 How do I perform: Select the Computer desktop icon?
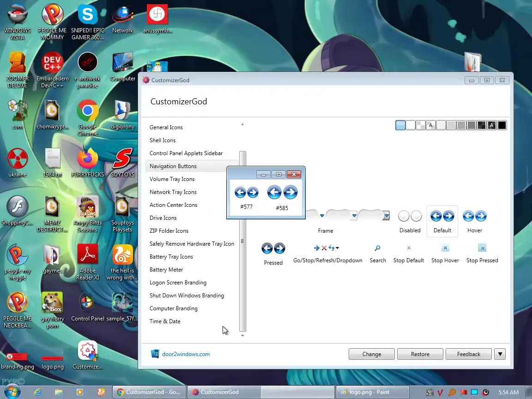click(x=122, y=66)
